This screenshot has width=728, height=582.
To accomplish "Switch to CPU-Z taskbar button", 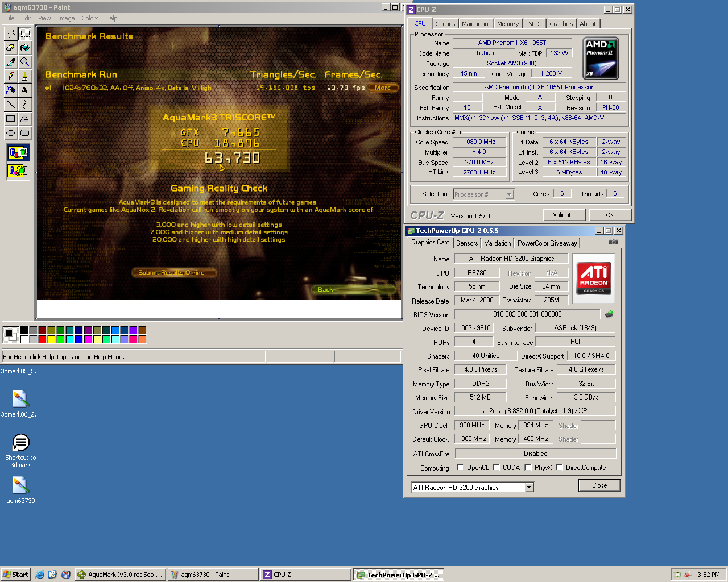I will 305,575.
